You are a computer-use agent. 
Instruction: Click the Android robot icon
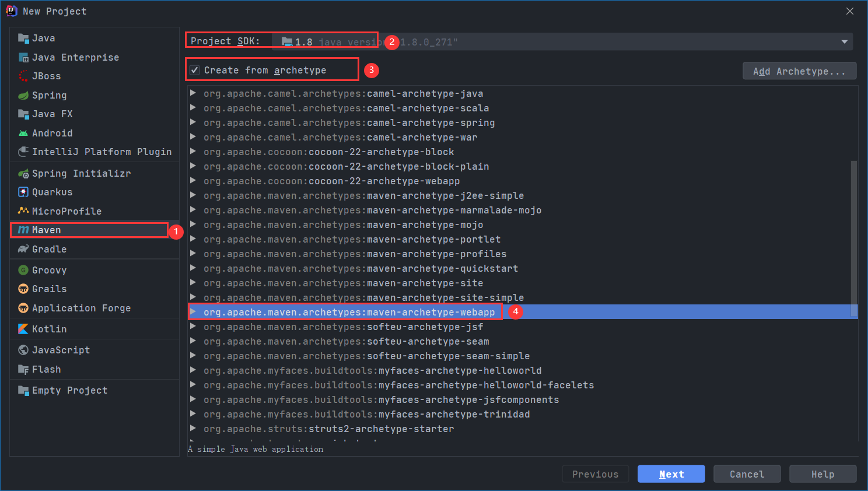[x=23, y=133]
